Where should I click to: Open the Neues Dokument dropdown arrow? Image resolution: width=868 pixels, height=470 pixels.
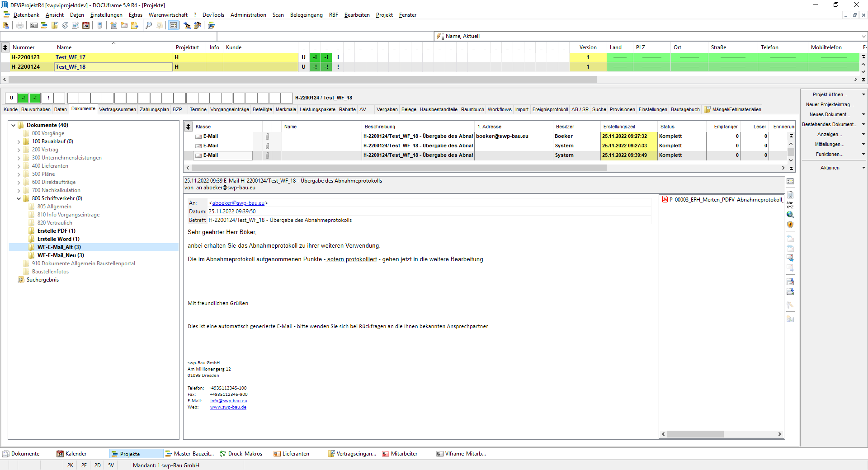(x=863, y=114)
